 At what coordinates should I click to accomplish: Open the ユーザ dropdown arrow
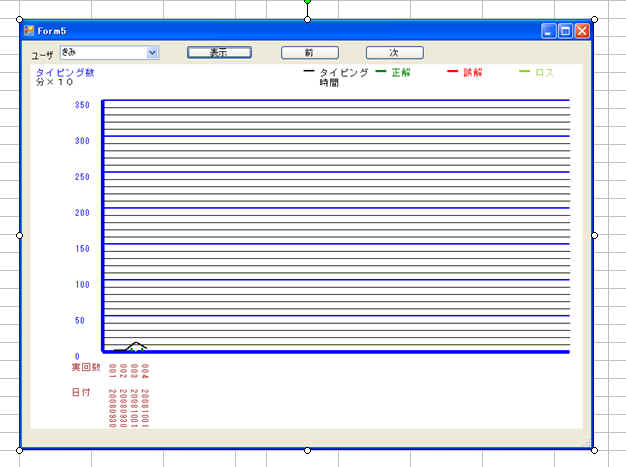[153, 52]
